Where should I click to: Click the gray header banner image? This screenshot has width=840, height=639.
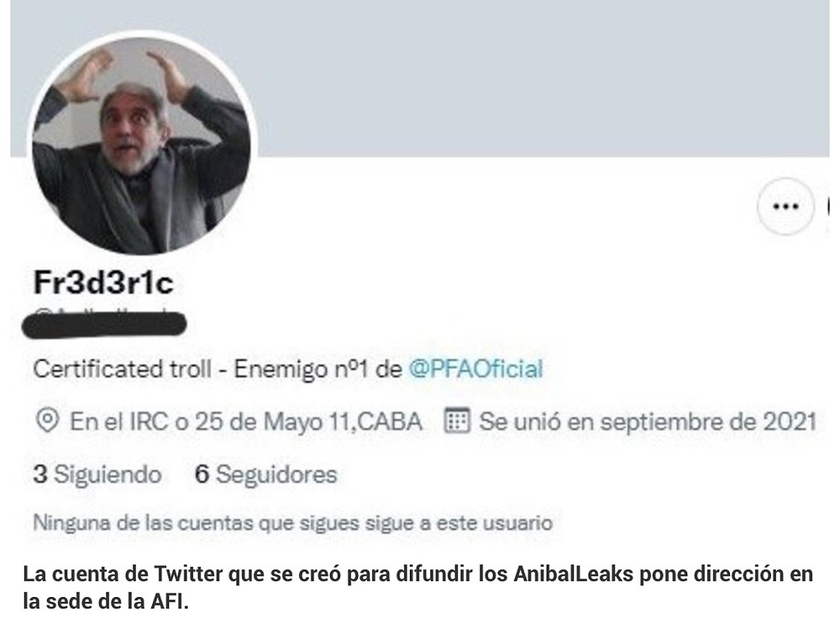point(419,78)
